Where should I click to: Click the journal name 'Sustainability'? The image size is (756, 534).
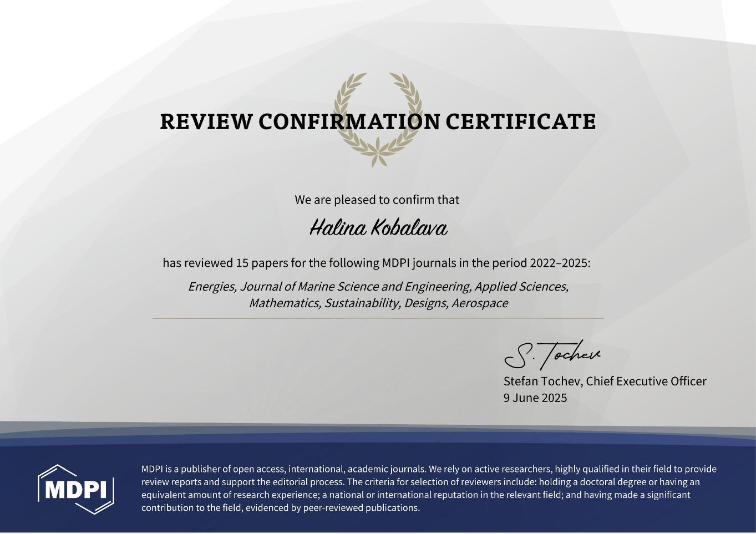coord(362,303)
